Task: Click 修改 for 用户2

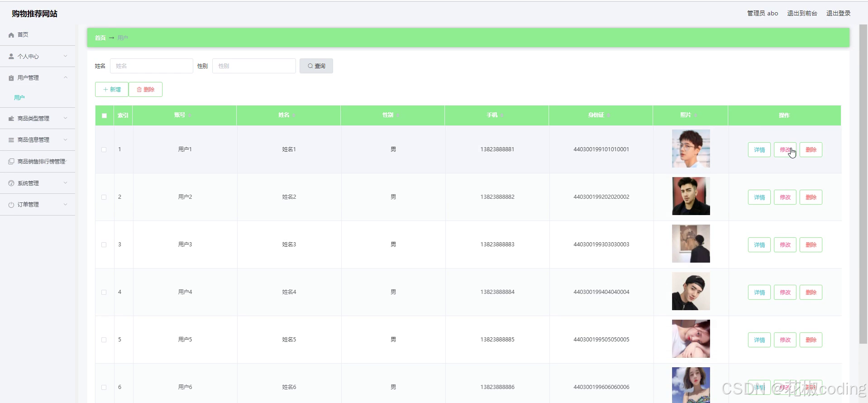Action: coord(785,197)
